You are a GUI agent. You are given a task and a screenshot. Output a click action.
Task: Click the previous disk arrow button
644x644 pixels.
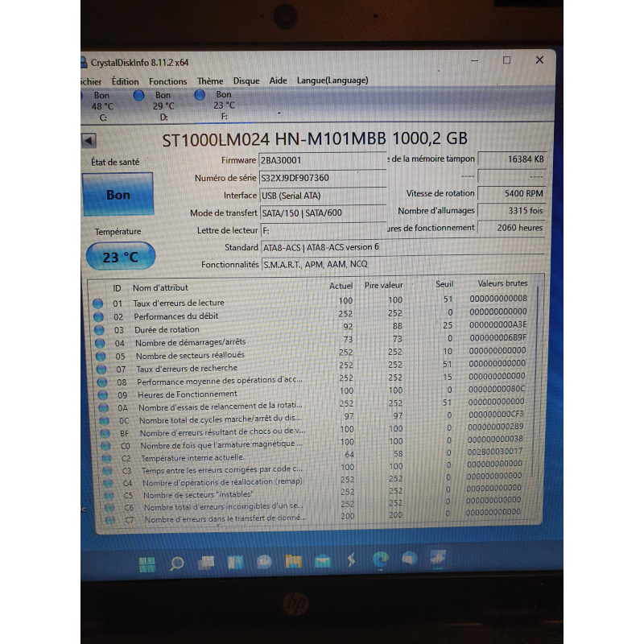point(88,140)
